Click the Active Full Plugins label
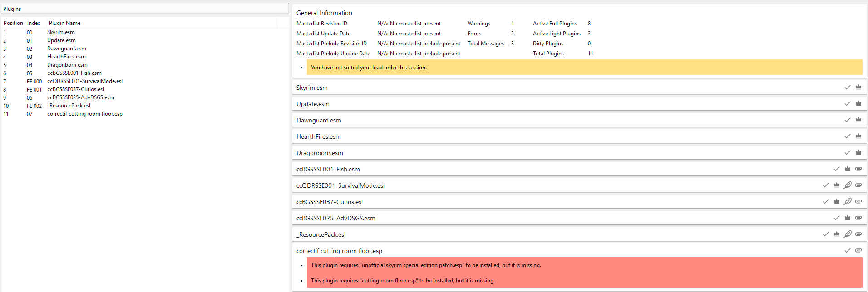 555,24
